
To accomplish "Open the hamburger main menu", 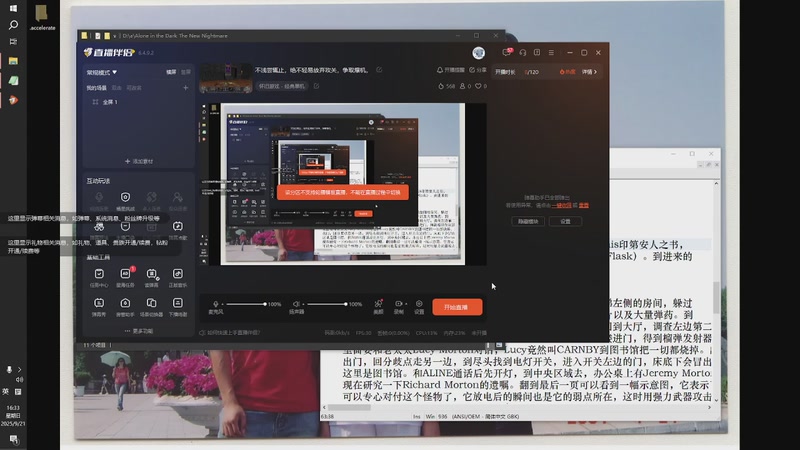I will (551, 53).
